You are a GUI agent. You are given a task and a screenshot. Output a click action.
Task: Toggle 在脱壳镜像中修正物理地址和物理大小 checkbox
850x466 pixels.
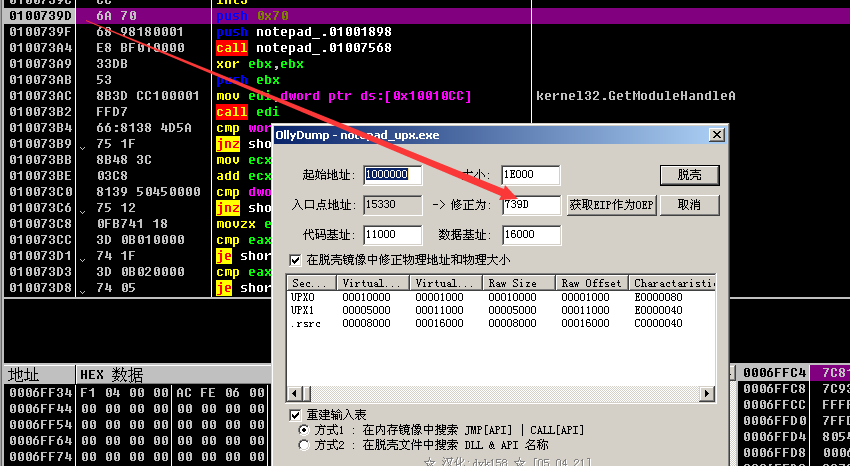[x=295, y=260]
